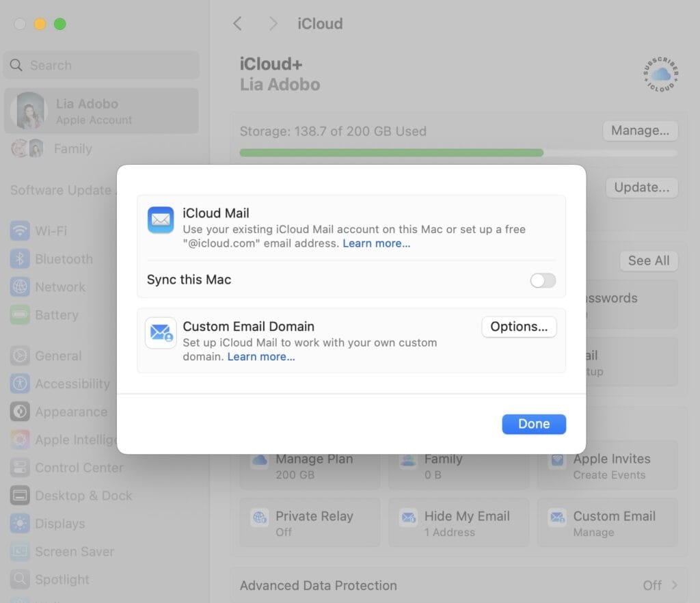Click the iCloud+ subscriber badge
Screen dimensions: 700x603
click(x=659, y=74)
